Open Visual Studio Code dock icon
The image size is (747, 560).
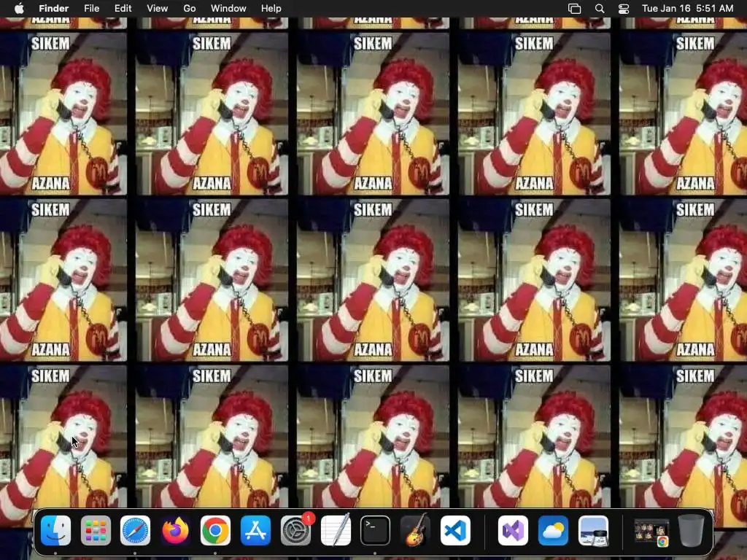pos(455,530)
